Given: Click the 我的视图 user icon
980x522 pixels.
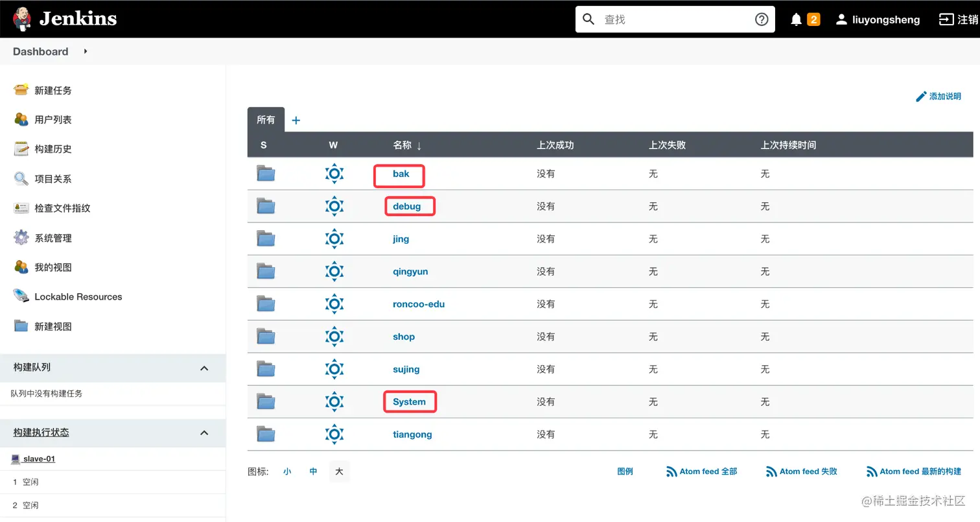Looking at the screenshot, I should pyautogui.click(x=21, y=267).
